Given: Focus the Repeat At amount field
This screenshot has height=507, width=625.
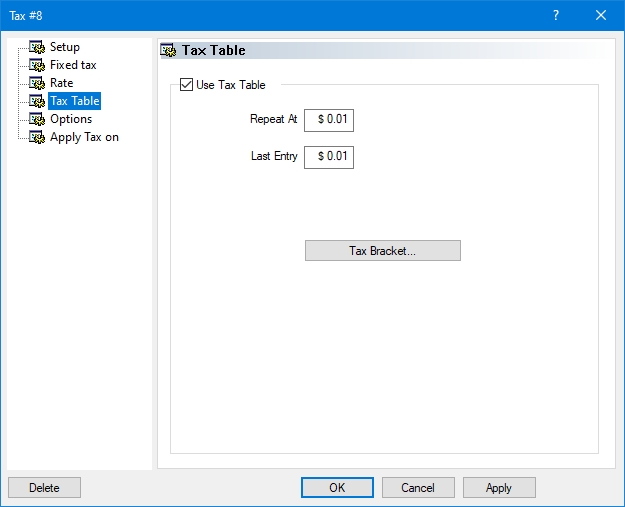Looking at the screenshot, I should tap(329, 120).
